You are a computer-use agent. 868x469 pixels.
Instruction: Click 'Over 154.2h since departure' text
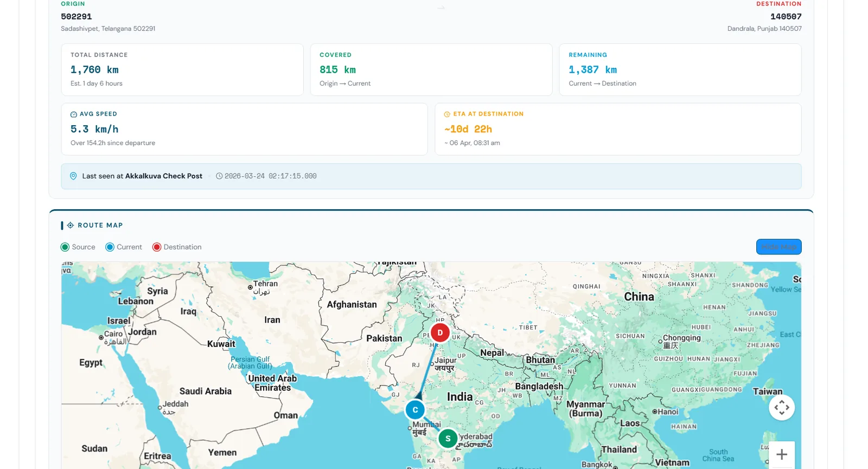tap(113, 143)
